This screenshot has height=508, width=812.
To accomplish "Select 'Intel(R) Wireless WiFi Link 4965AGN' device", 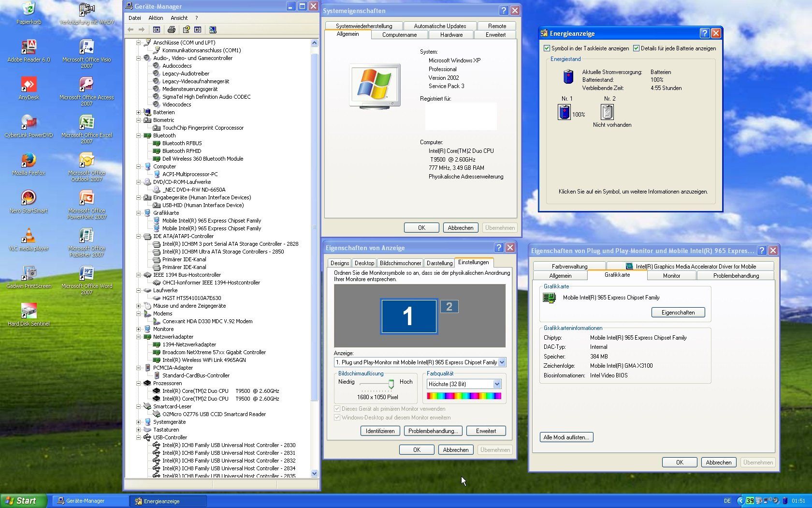I will [204, 360].
